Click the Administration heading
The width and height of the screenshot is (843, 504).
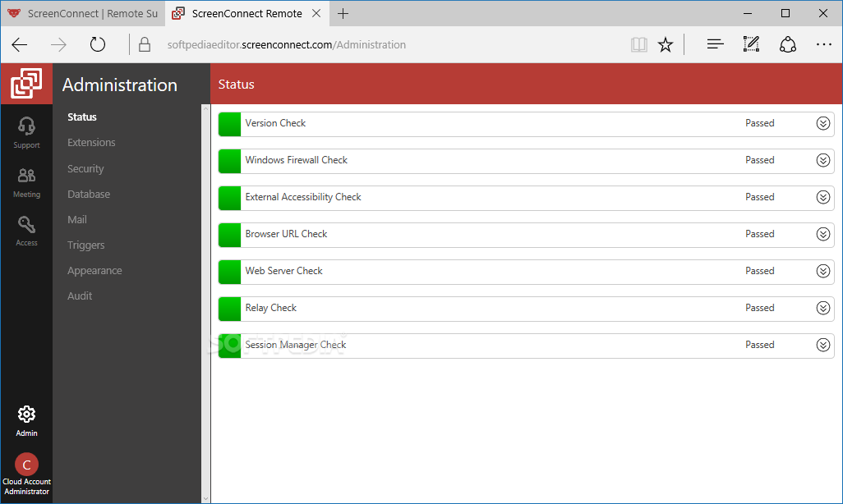tap(120, 85)
